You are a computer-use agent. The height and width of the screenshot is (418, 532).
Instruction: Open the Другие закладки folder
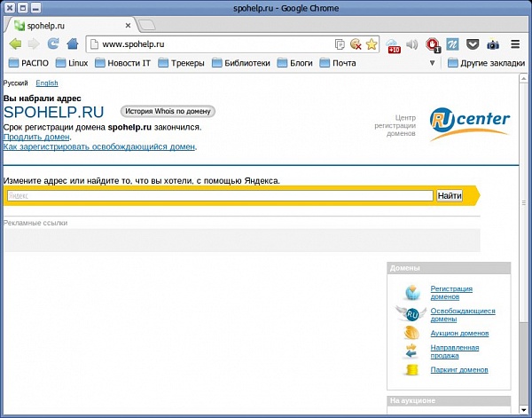pos(486,63)
